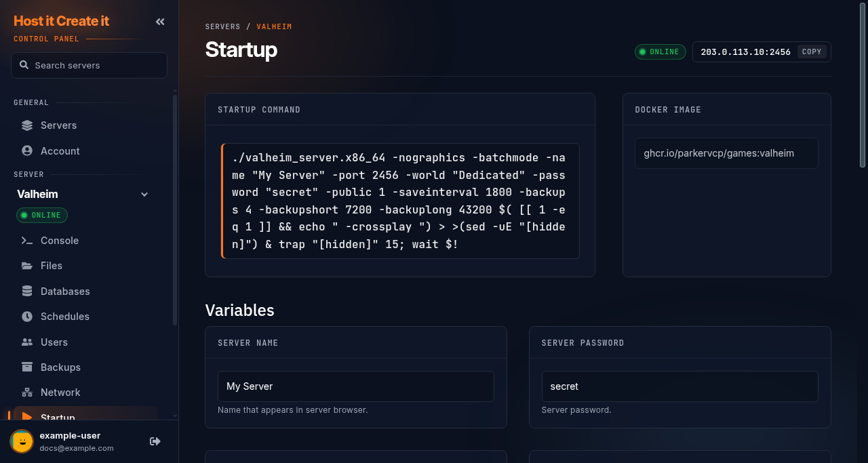Click the VALHEIM breadcrumb

point(274,27)
